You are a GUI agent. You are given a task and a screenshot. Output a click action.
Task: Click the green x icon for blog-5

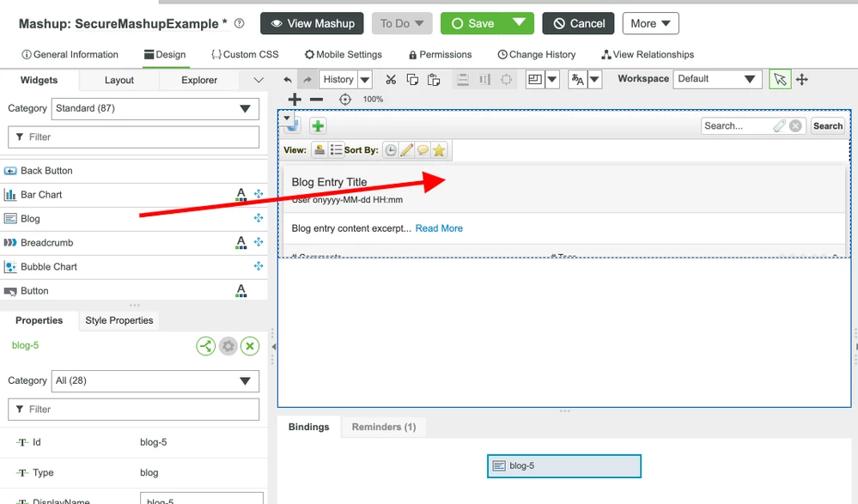[250, 346]
